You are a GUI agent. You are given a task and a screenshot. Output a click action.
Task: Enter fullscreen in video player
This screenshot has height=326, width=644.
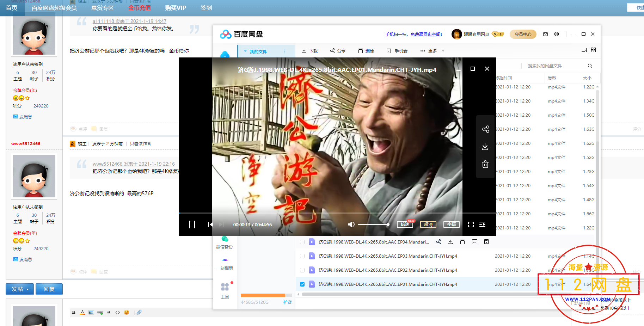click(471, 224)
